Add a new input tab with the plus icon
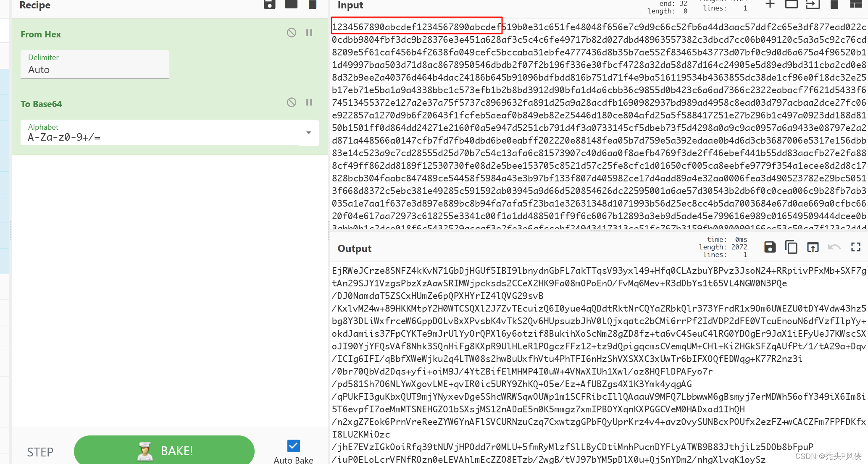Viewport: 868px width, 464px height. tap(770, 5)
